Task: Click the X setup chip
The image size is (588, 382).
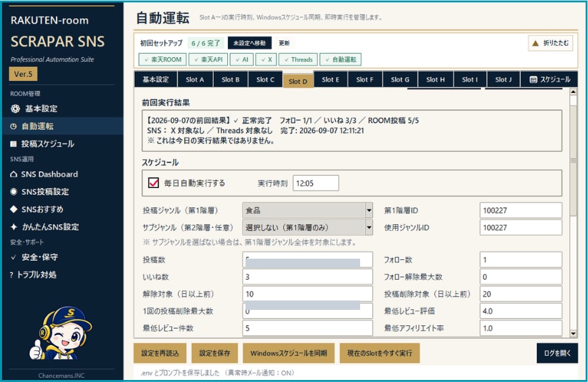Action: pos(266,59)
